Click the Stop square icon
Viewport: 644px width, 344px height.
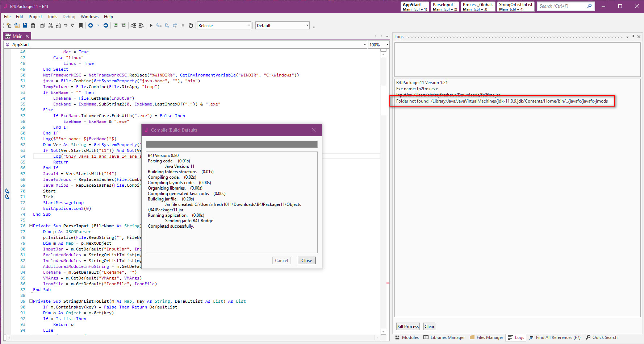[183, 25]
